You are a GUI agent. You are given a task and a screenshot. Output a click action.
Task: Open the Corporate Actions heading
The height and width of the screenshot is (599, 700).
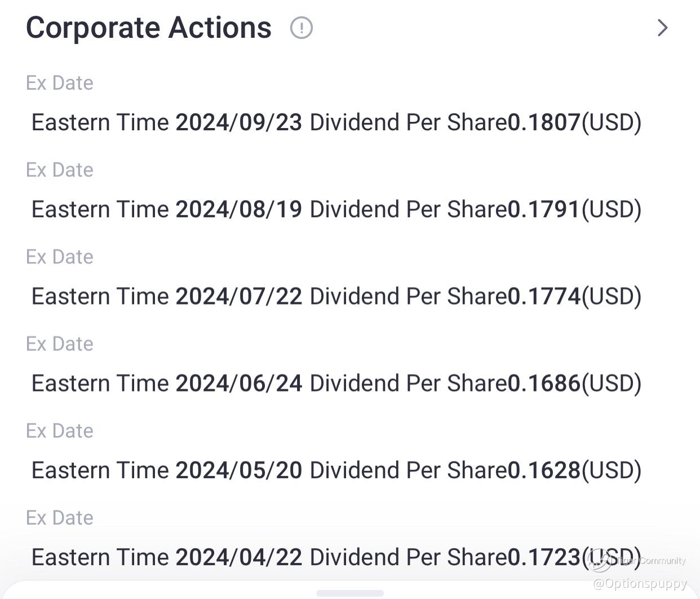coord(149,28)
